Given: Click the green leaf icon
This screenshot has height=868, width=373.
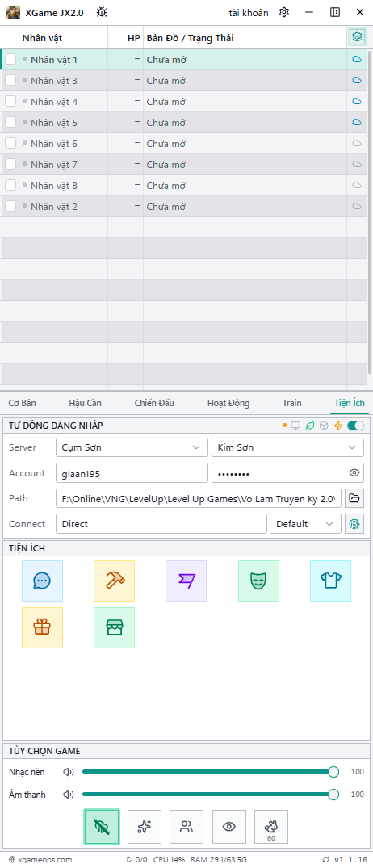Looking at the screenshot, I should tap(311, 426).
